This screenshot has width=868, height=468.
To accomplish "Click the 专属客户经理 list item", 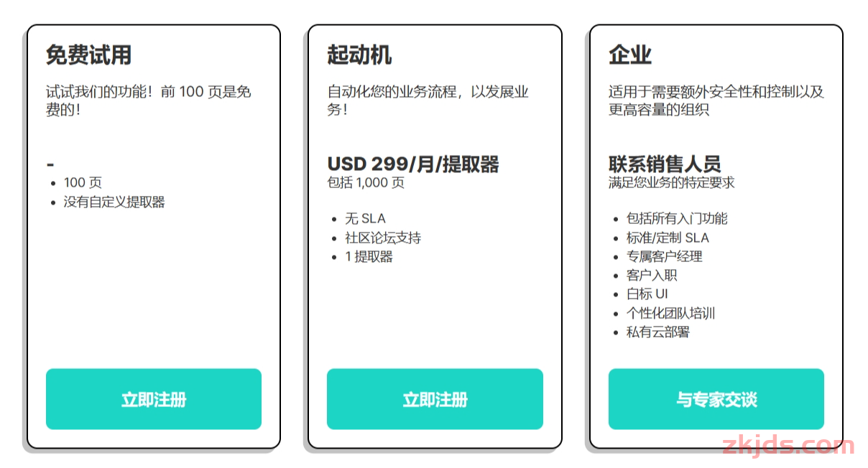I will (x=665, y=256).
